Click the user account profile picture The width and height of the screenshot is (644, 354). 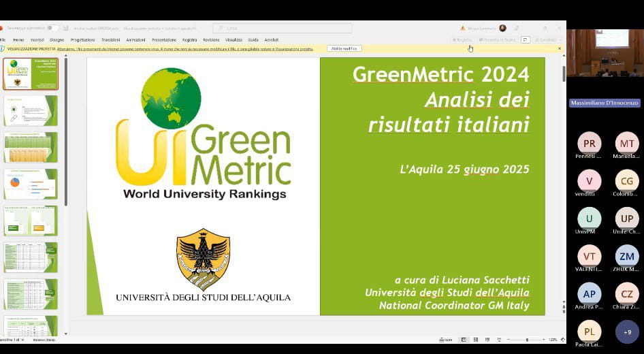(x=502, y=28)
